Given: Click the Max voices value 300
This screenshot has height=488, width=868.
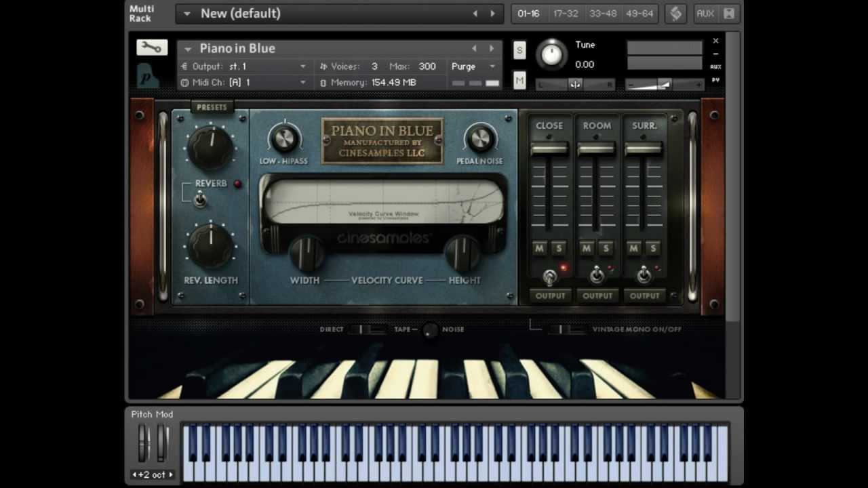Looking at the screenshot, I should (x=427, y=66).
